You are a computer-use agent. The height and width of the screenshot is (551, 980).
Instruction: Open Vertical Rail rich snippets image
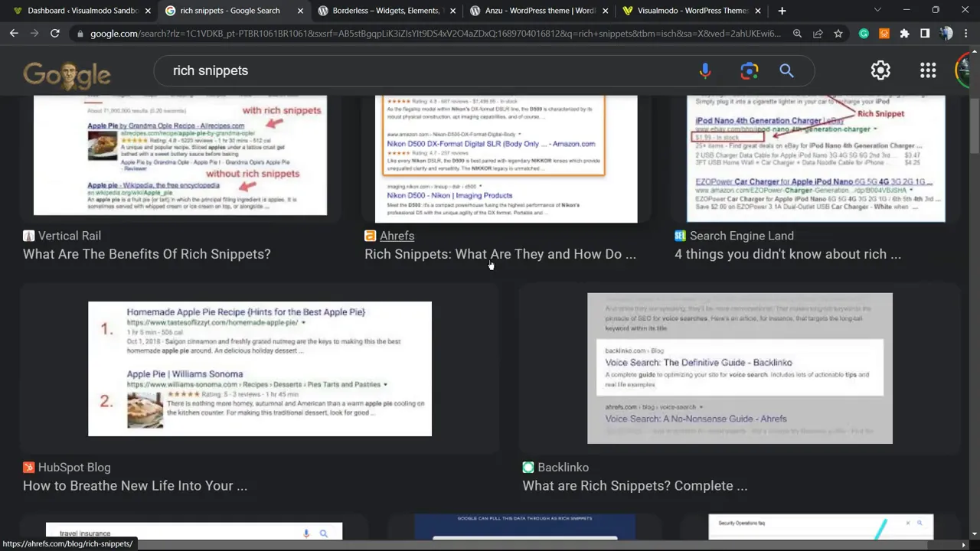[180, 155]
